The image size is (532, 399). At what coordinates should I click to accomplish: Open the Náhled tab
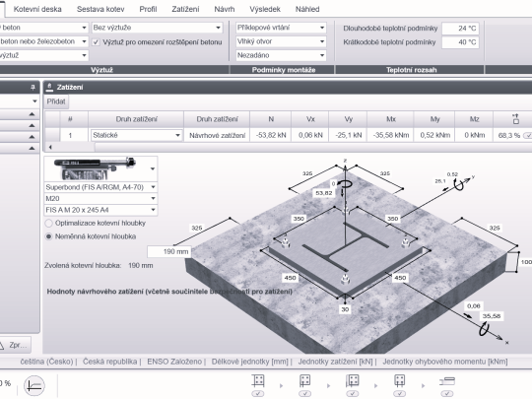pyautogui.click(x=307, y=9)
